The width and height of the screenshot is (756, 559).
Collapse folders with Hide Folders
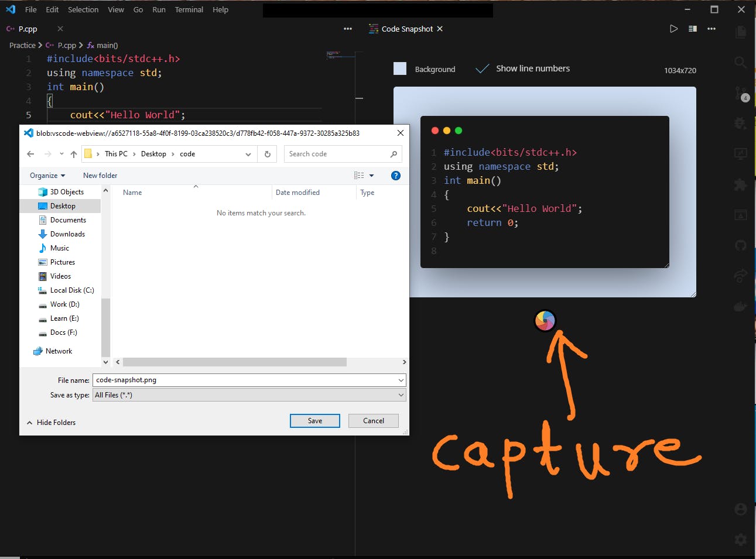point(51,423)
